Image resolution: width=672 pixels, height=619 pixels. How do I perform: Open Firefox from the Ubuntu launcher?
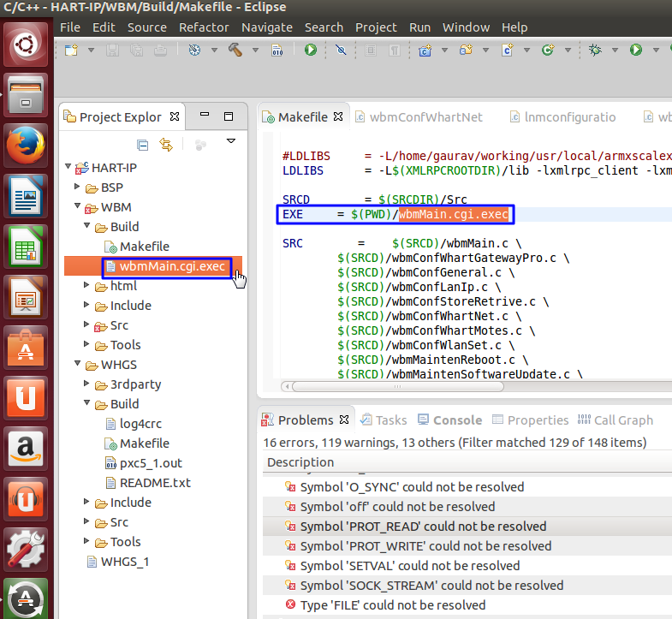coord(27,147)
